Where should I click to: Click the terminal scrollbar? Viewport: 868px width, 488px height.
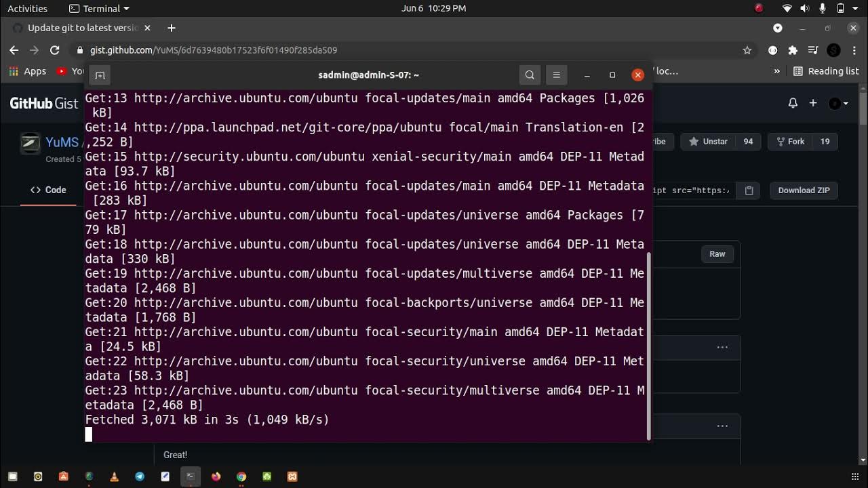pos(648,346)
